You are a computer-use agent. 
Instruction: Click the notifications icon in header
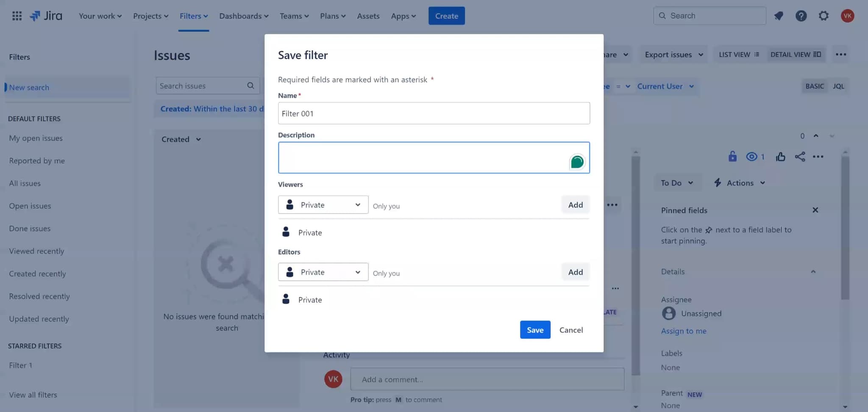coord(779,16)
